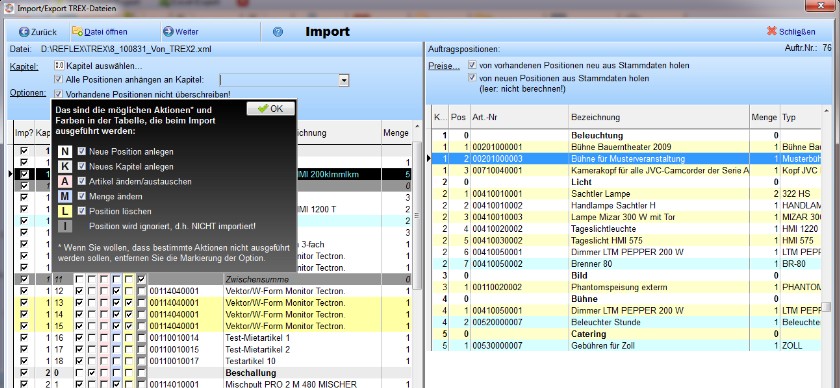Open file via Datei öffnen folder icon

77,32
